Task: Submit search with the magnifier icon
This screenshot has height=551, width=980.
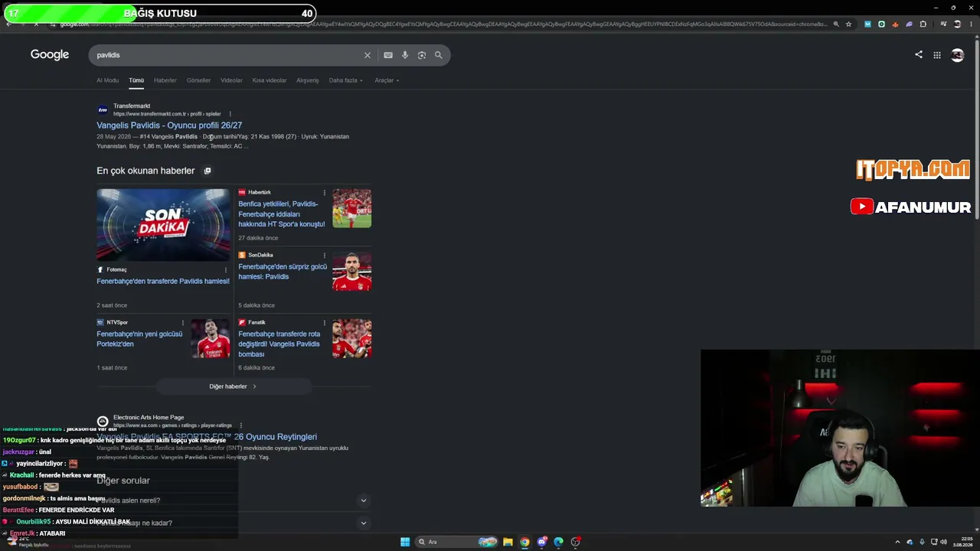Action: pyautogui.click(x=439, y=55)
